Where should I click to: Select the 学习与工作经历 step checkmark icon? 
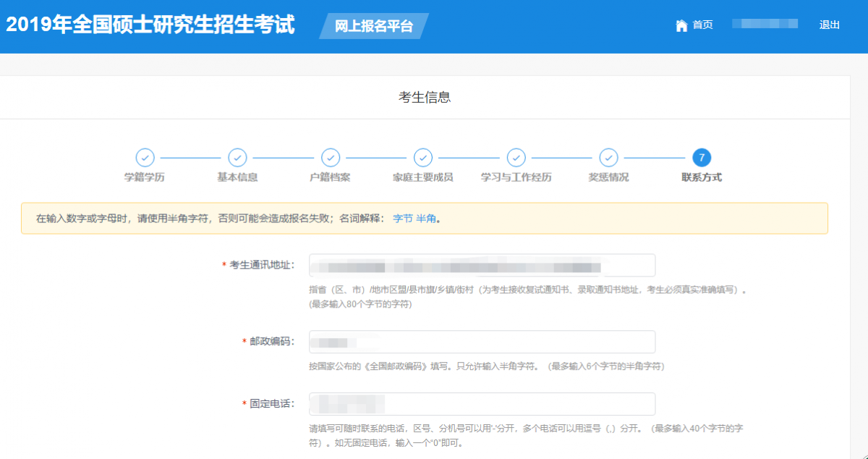point(516,157)
